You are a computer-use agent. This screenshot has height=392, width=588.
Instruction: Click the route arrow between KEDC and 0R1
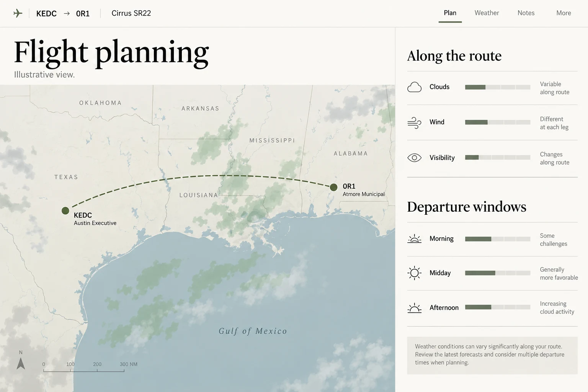(67, 13)
